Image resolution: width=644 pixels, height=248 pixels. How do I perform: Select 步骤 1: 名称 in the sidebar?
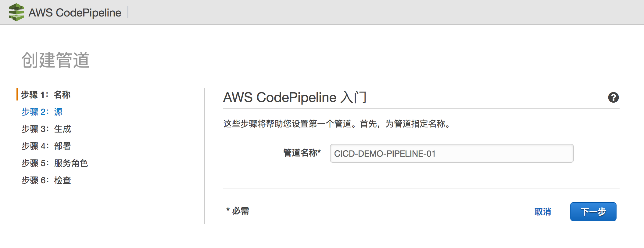point(45,95)
